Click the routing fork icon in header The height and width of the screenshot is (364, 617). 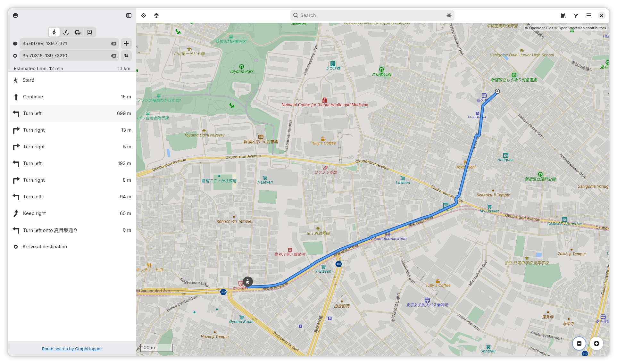576,15
